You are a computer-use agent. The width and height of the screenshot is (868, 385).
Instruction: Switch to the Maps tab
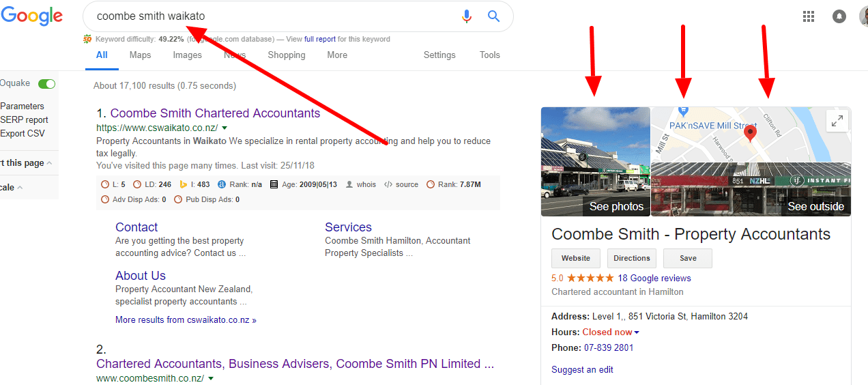[x=140, y=55]
